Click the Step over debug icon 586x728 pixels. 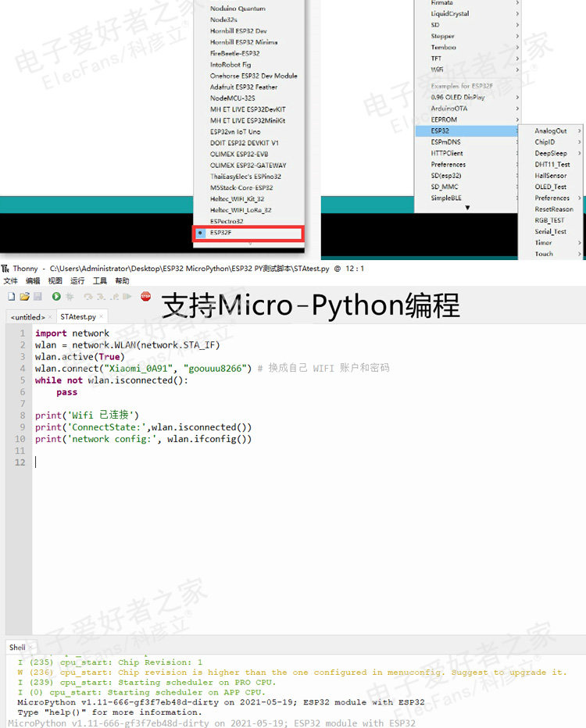(88, 296)
